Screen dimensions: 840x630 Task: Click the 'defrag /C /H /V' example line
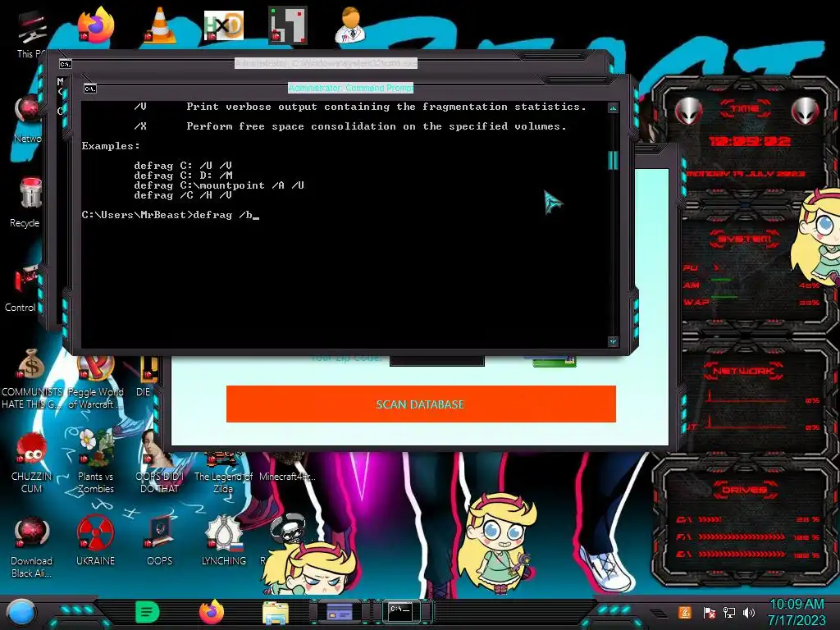tap(183, 195)
